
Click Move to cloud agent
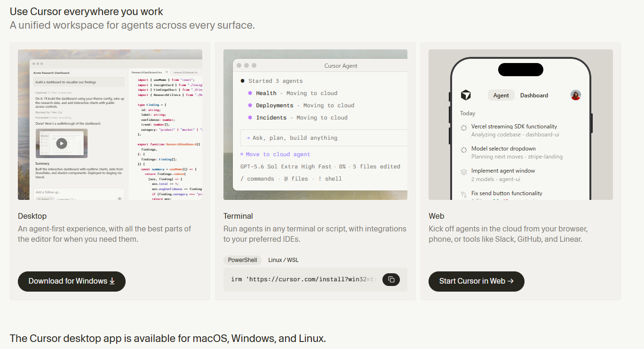click(275, 154)
